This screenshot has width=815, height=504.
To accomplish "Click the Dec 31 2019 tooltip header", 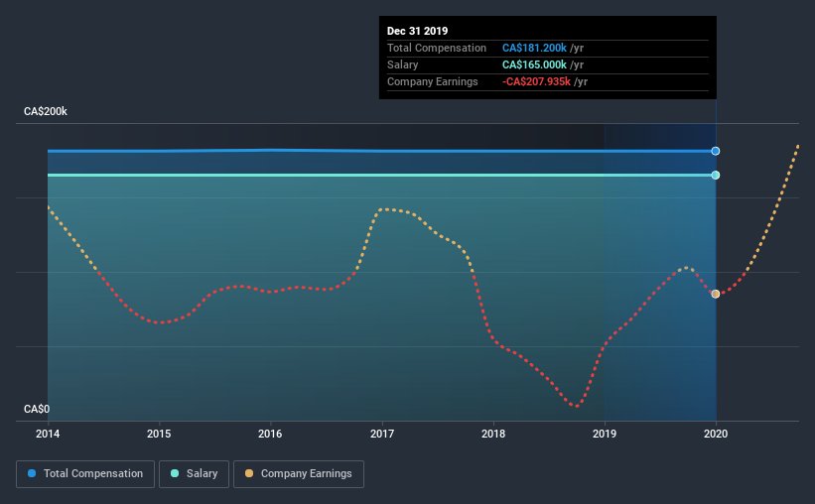I will click(x=417, y=31).
